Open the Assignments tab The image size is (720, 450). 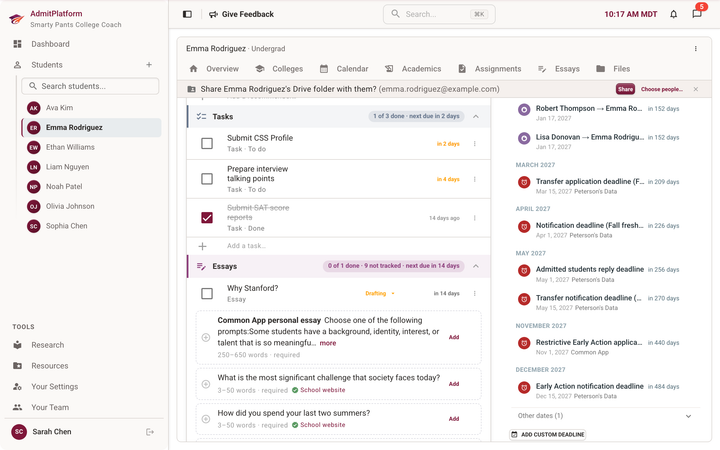(x=489, y=69)
